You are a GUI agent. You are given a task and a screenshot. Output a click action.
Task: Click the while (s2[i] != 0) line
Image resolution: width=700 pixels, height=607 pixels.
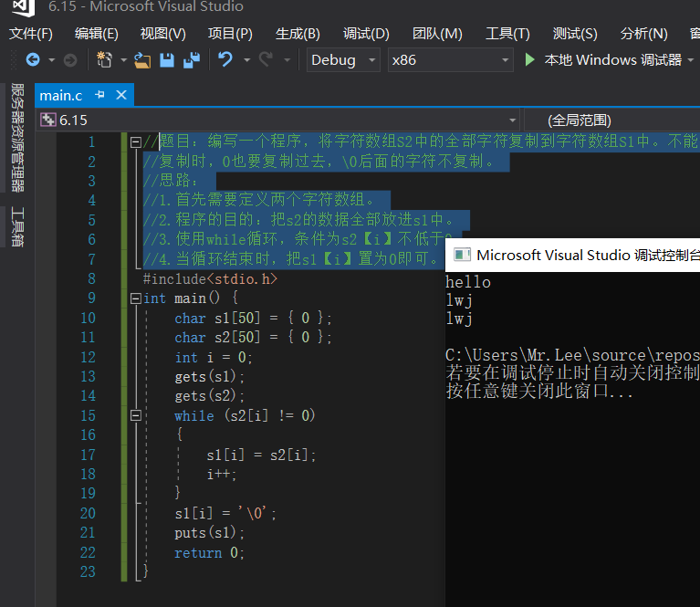click(x=245, y=416)
